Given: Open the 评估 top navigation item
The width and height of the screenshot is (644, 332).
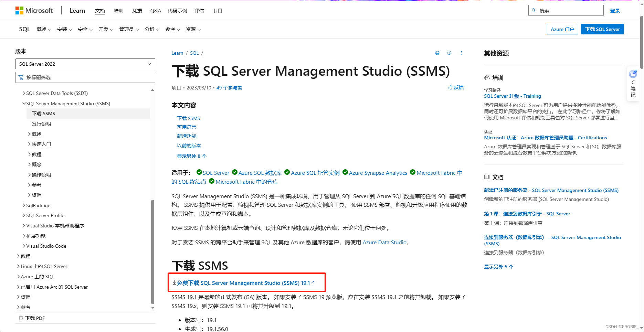Looking at the screenshot, I should coord(199,11).
